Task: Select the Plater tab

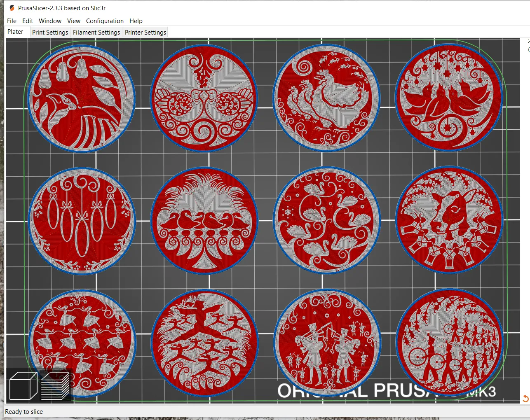Action: point(16,31)
